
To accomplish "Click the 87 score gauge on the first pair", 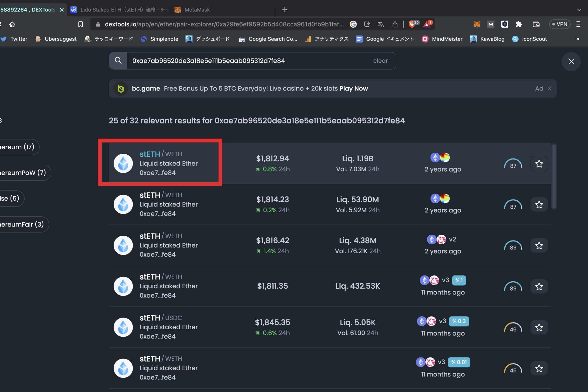I will pos(513,164).
